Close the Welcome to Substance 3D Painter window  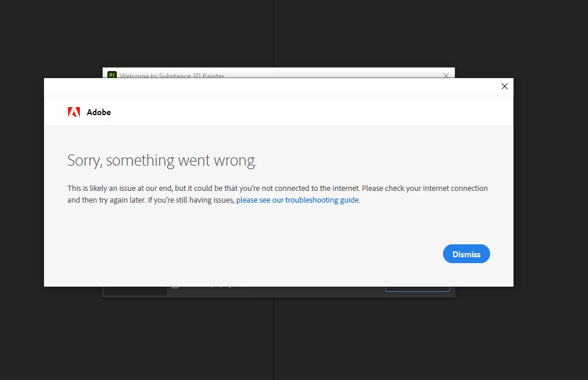point(446,76)
